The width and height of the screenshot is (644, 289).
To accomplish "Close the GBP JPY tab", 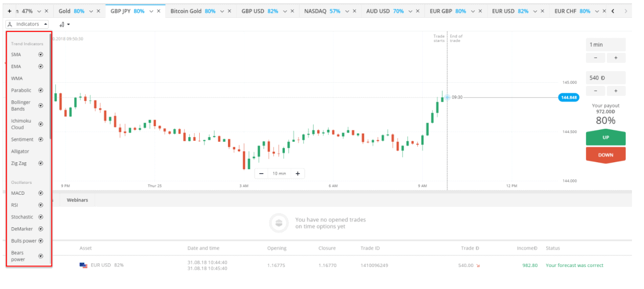I will coord(159,11).
